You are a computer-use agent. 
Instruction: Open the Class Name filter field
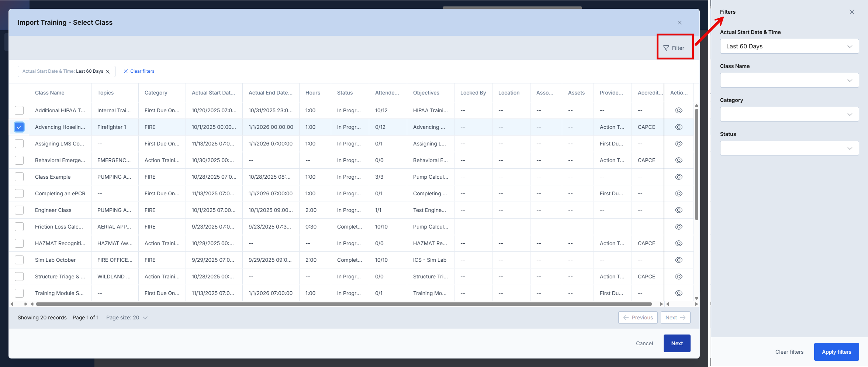click(x=789, y=80)
